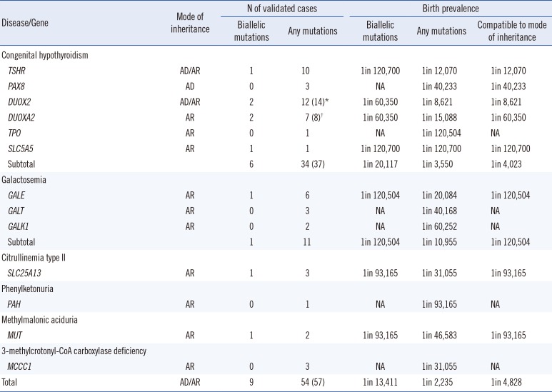Click the PAX8 gene row label
The width and height of the screenshot is (552, 392).
coord(19,87)
